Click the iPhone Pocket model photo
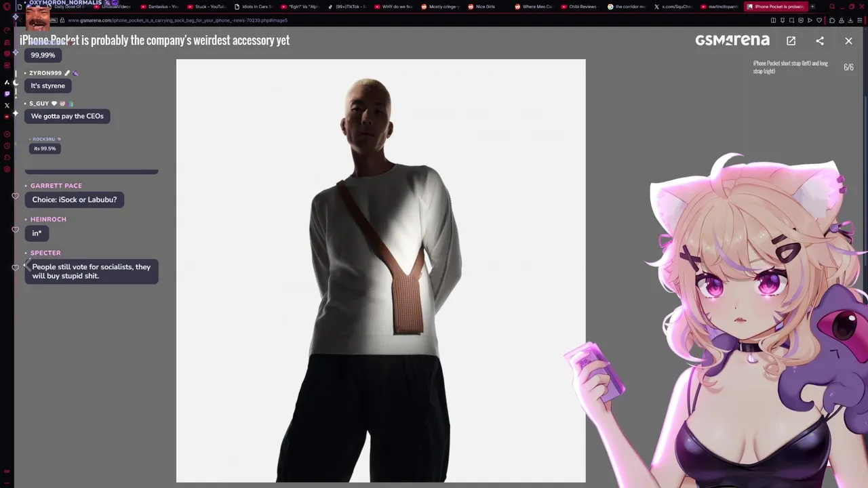Image resolution: width=868 pixels, height=488 pixels. (380, 270)
